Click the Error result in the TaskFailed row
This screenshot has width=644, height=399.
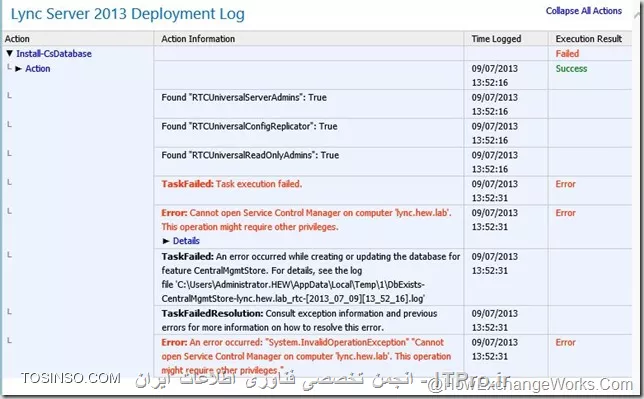566,184
